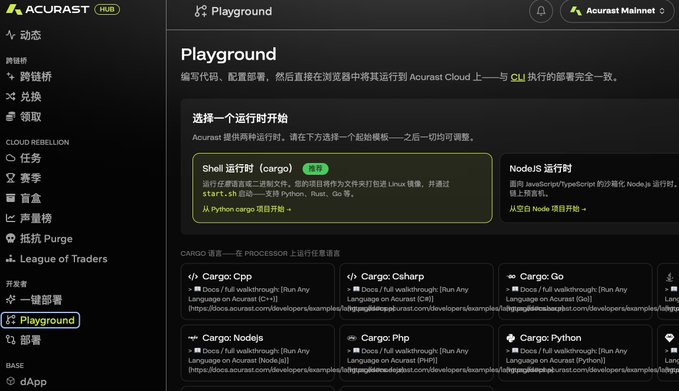Image resolution: width=679 pixels, height=391 pixels.
Task: Select the Shell 运行时 (cargo) card
Action: (x=342, y=188)
